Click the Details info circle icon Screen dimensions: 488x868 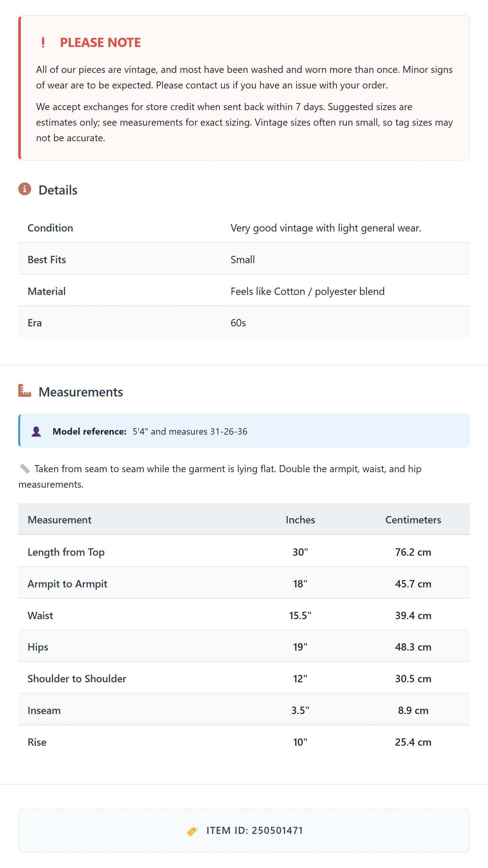point(25,189)
